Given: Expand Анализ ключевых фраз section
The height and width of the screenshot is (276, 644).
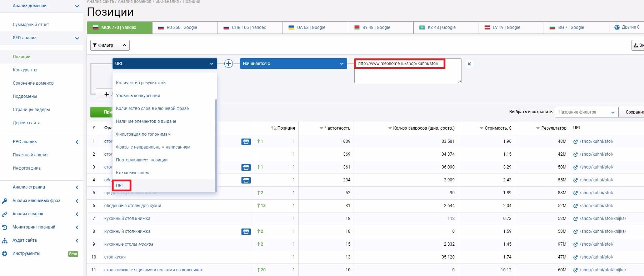Looking at the screenshot, I should coord(77,201).
